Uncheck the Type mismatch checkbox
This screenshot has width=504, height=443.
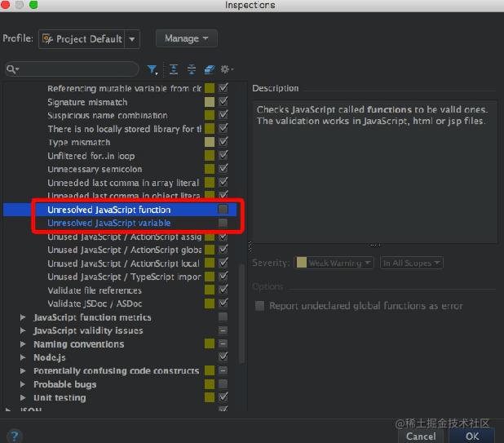tap(223, 142)
